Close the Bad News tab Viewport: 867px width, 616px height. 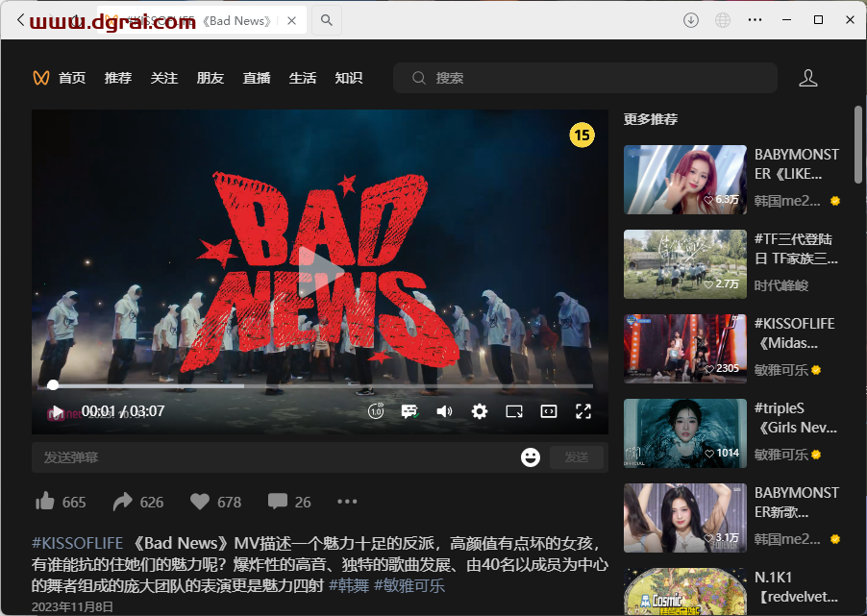pos(292,21)
